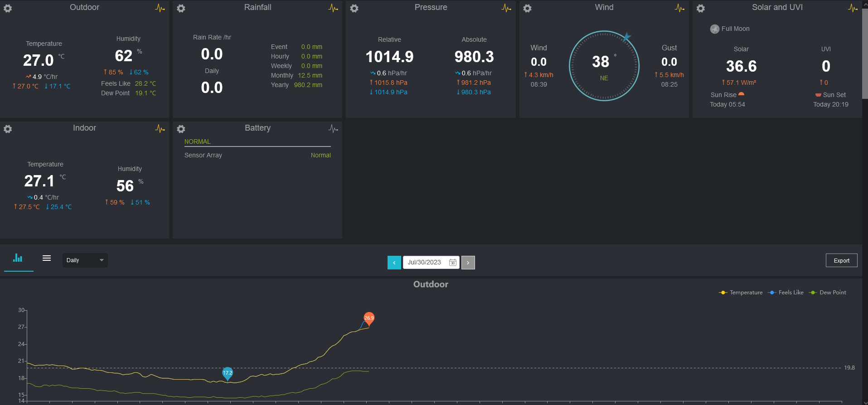Viewport: 868px width, 405px height.
Task: Open Pressure panel graph pulse icon
Action: click(x=506, y=8)
